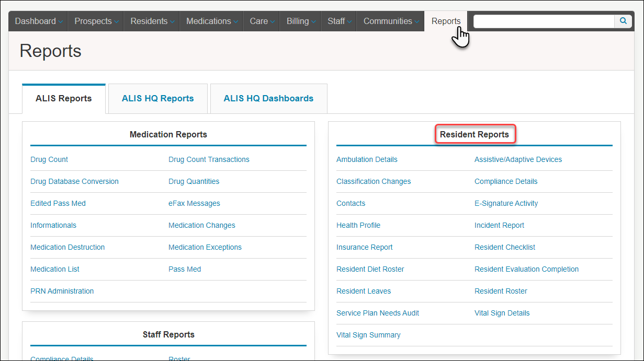Image resolution: width=644 pixels, height=361 pixels.
Task: Expand the Dashboard dropdown menu
Action: [38, 21]
